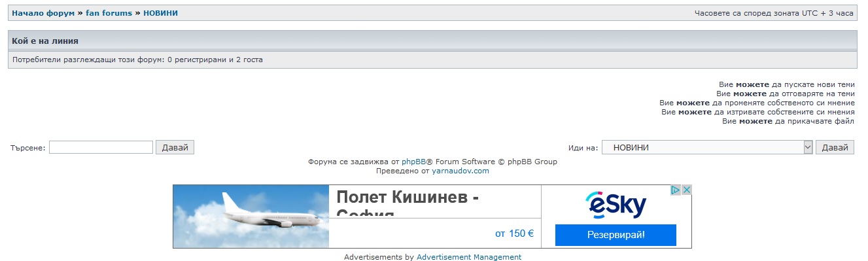
Task: Go to the fan forums breadcrumb link
Action: [109, 13]
